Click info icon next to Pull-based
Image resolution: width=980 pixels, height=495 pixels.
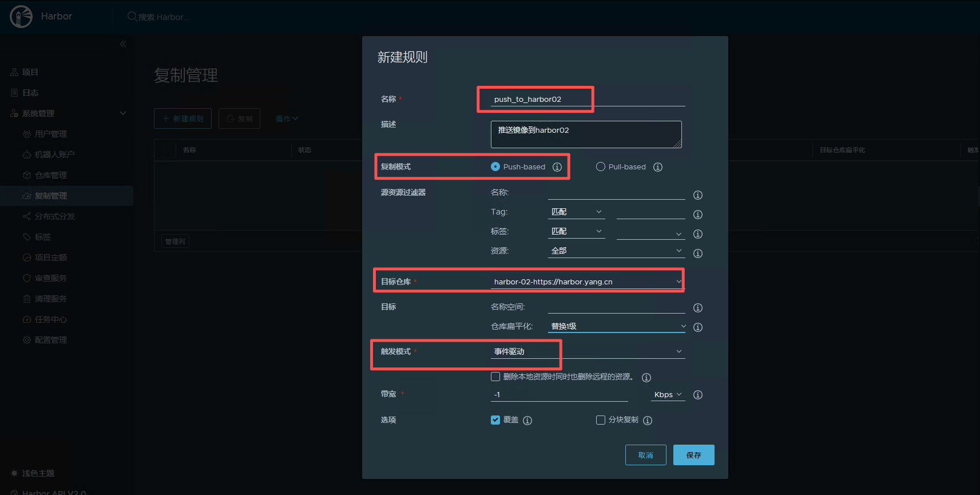tap(658, 167)
